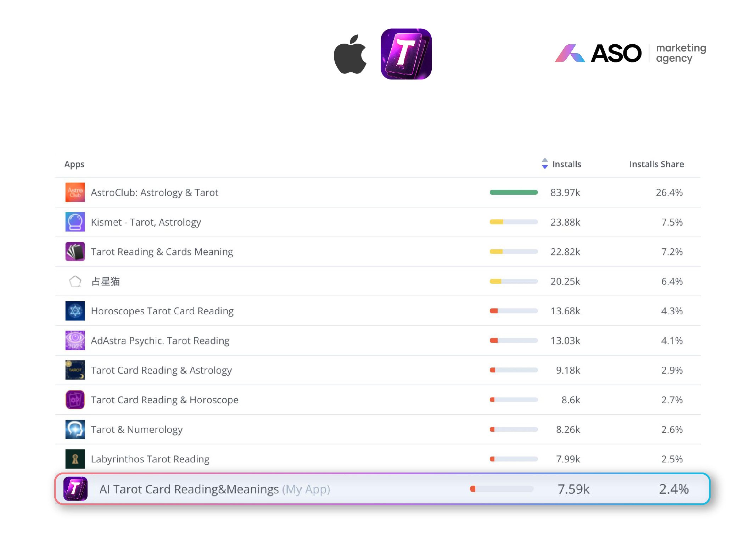Open the AdAstra Psychic app icon
The width and height of the screenshot is (756, 536).
75,341
